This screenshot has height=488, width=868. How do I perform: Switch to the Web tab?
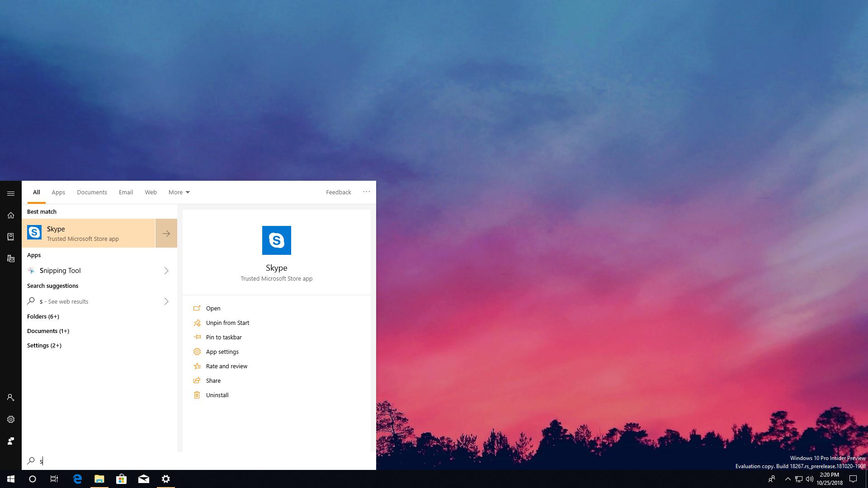(151, 192)
